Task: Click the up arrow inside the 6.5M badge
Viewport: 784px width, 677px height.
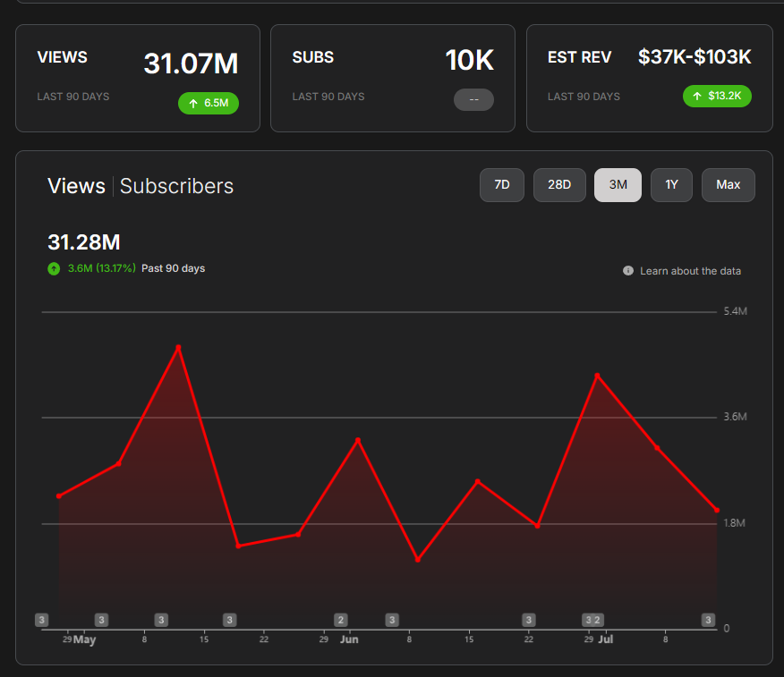Action: click(193, 104)
